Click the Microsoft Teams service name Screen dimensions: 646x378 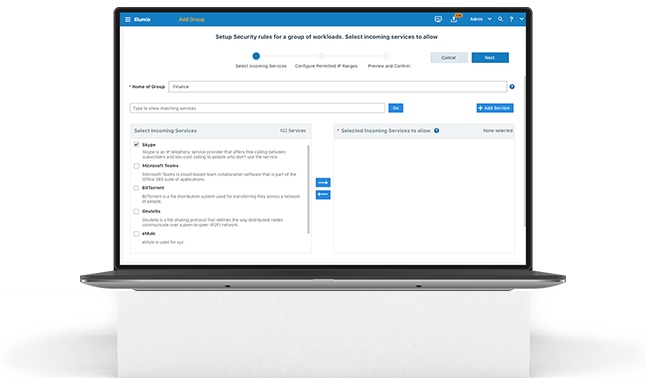point(160,166)
